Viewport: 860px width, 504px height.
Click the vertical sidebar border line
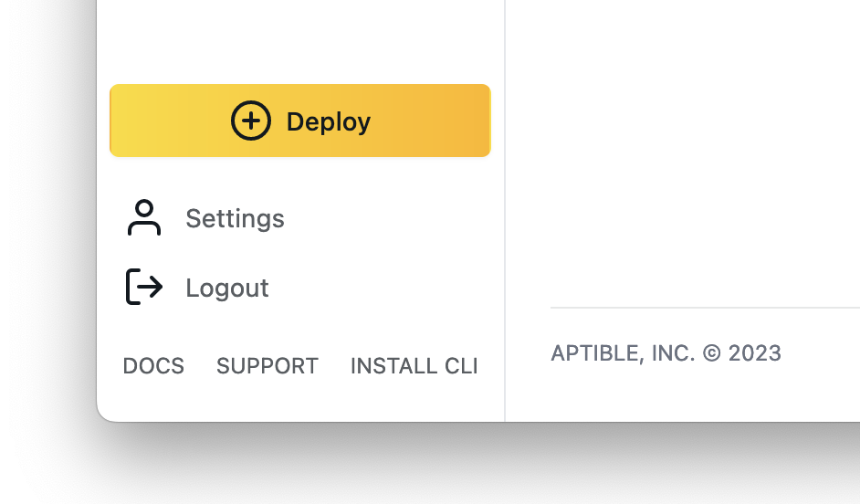pyautogui.click(x=505, y=211)
